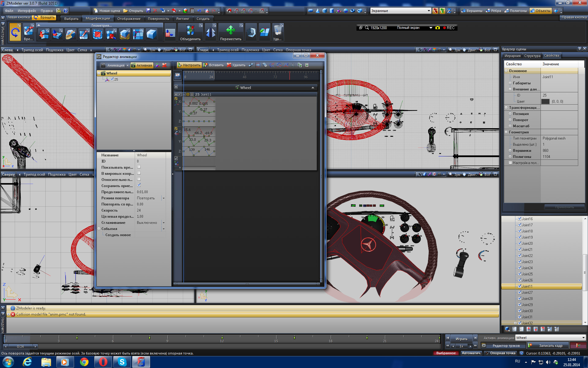Viewport: 588px width, 368px height.
Task: Select the Rotate tool icon
Action: (15, 32)
